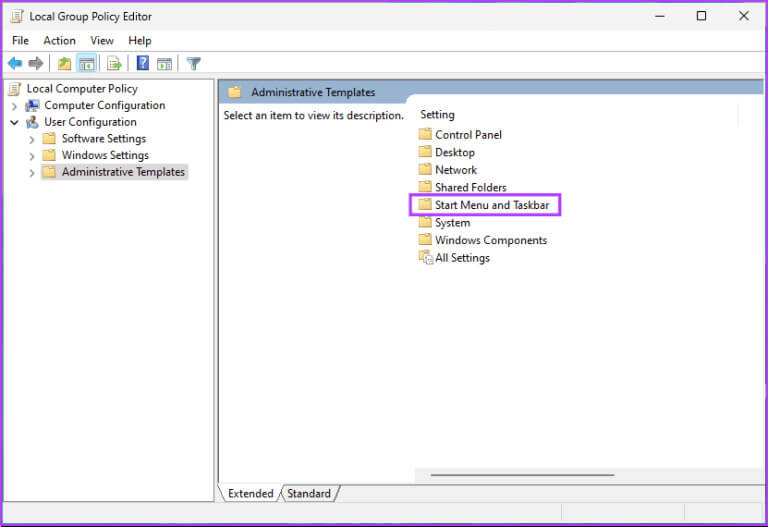The image size is (768, 527).
Task: Click the Windows Settings folder icon
Action: (x=49, y=155)
